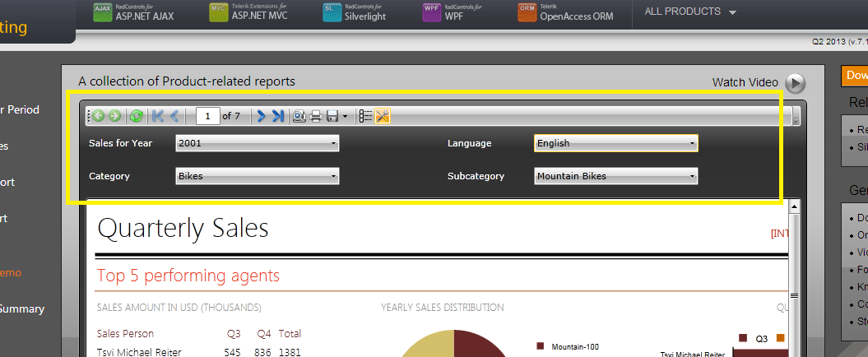Screen dimensions: 868x357
Task: Click the export floppy disk icon
Action: click(332, 116)
